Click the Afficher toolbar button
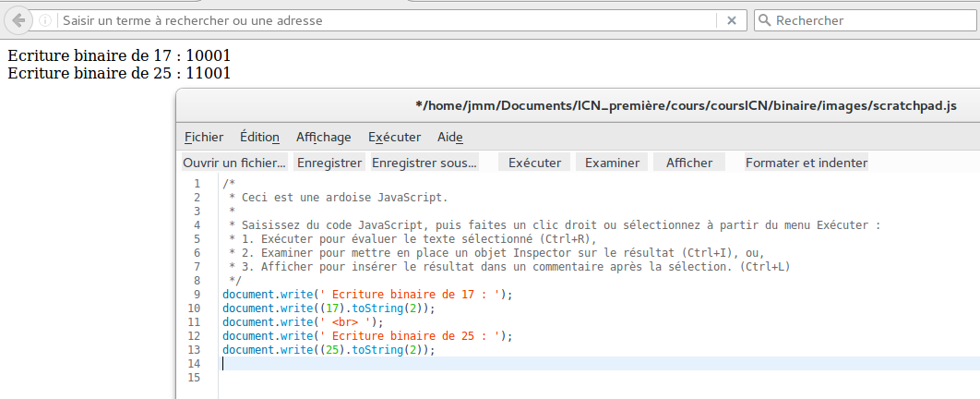The width and height of the screenshot is (980, 399). (689, 163)
